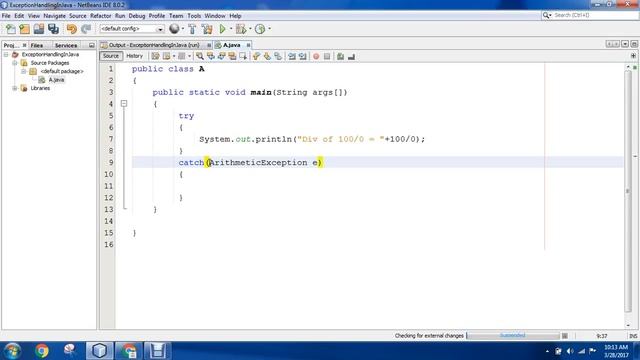The image size is (640, 360).
Task: Click the Shift Line Left icon
Action: pos(291,56)
